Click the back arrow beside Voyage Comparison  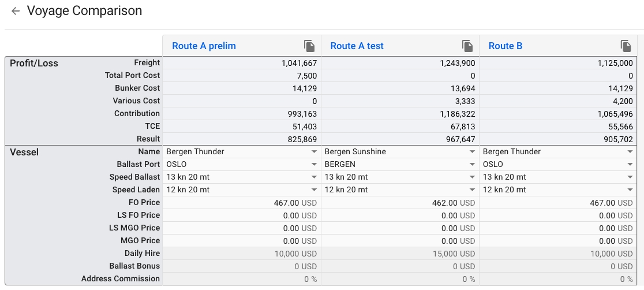(x=16, y=11)
